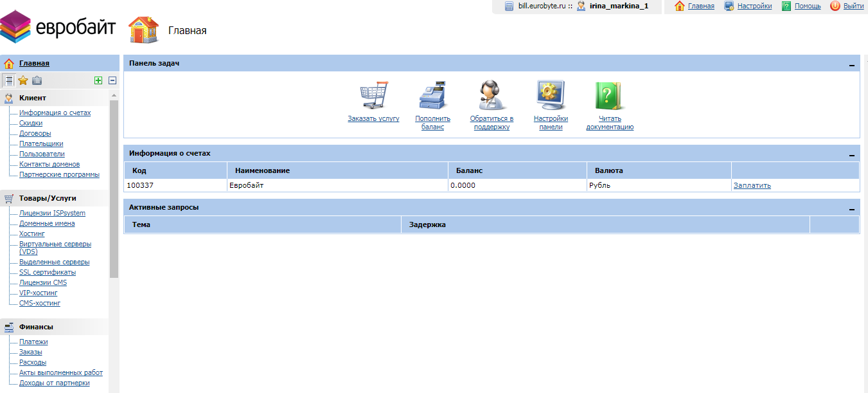Open Хостинг in the sidebar

(x=32, y=233)
